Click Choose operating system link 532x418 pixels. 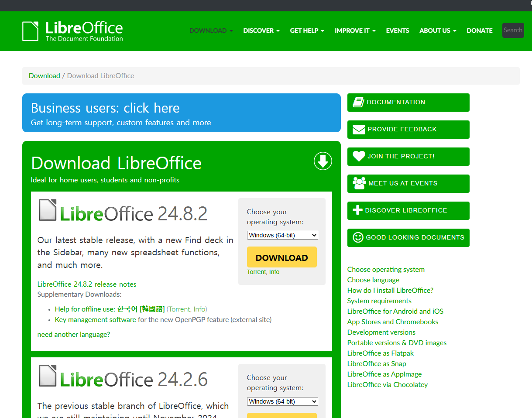point(386,269)
